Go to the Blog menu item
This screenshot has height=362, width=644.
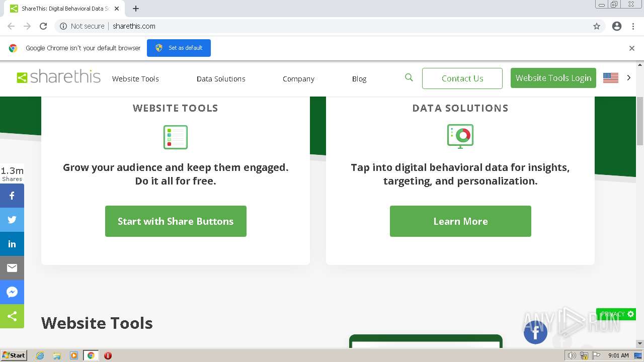[x=359, y=79]
